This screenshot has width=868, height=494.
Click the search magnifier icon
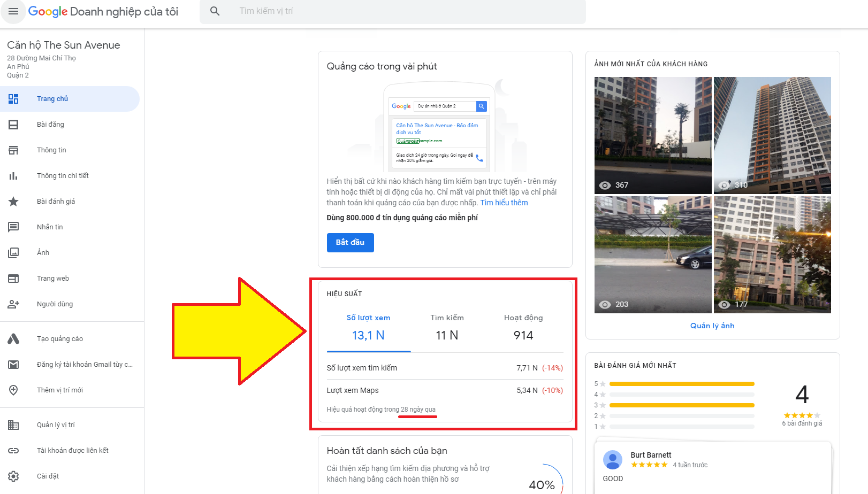pyautogui.click(x=215, y=11)
